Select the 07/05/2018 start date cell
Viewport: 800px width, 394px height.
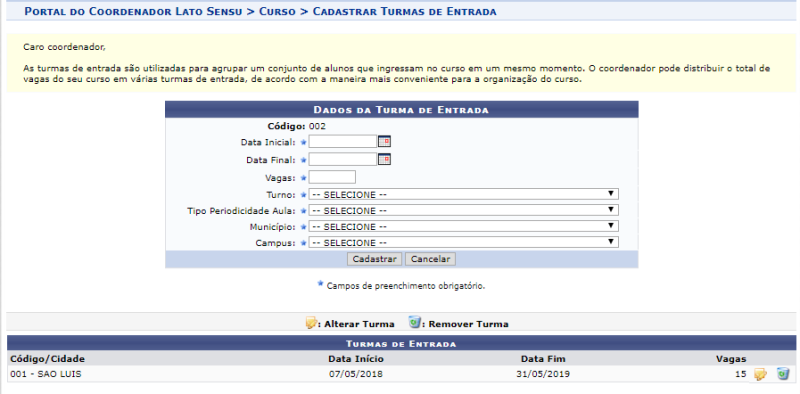356,374
